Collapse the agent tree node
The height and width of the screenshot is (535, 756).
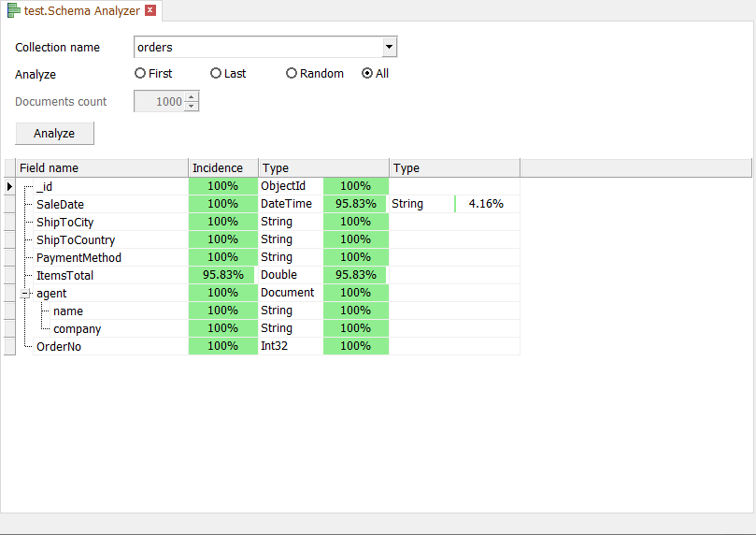[26, 293]
